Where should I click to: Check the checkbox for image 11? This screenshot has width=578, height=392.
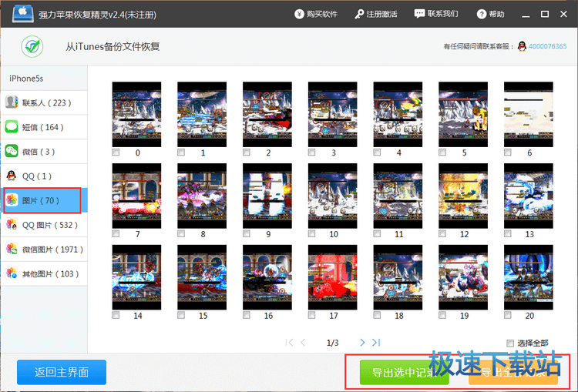tap(377, 233)
